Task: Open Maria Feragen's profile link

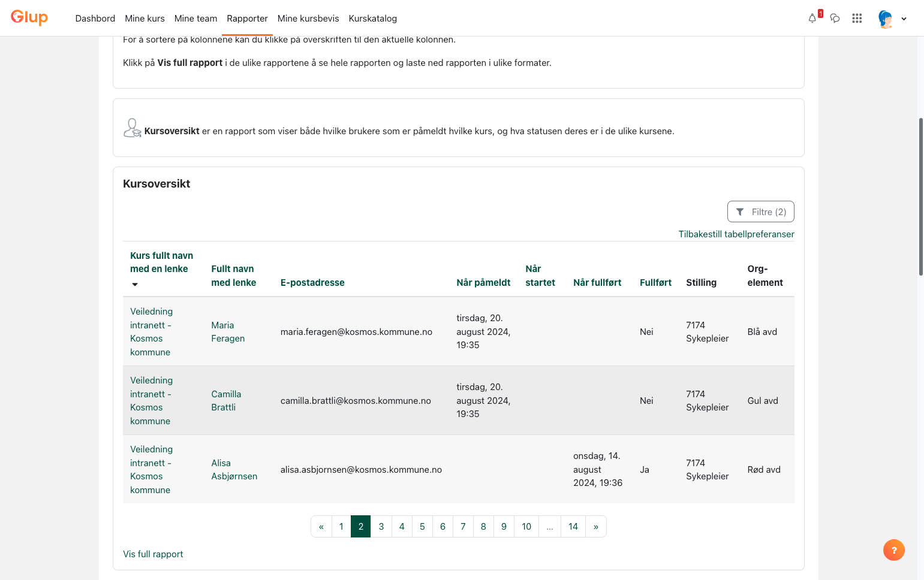Action: point(228,332)
